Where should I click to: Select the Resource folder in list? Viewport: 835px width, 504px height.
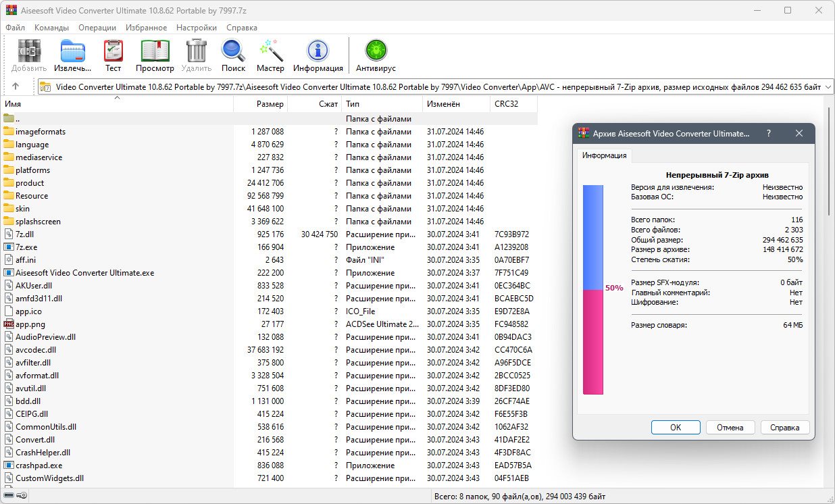(x=32, y=196)
